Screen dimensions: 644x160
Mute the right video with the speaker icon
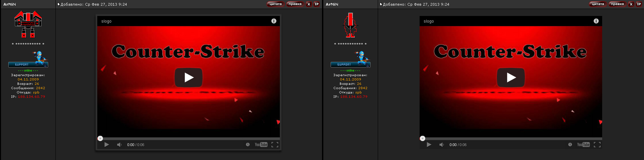(x=442, y=145)
